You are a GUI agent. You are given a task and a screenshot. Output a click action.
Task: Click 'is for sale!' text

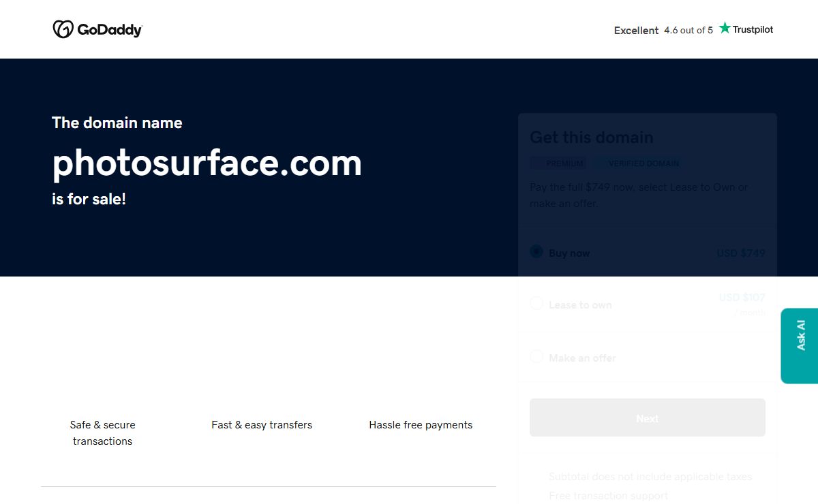[89, 200]
